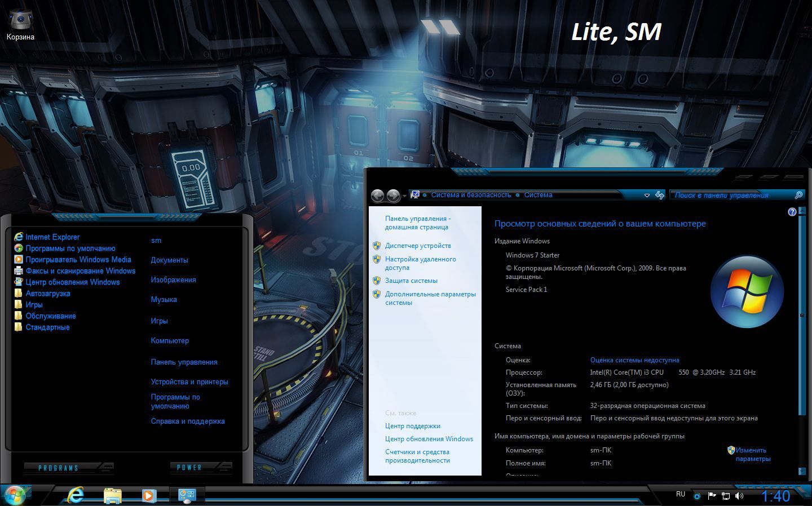This screenshot has width=812, height=506.
Task: Open the Корзина recycle bin desktop icon
Action: (20, 25)
